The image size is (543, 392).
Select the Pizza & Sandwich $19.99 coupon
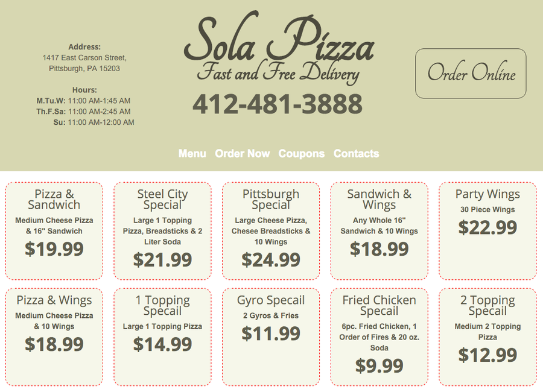(x=54, y=231)
